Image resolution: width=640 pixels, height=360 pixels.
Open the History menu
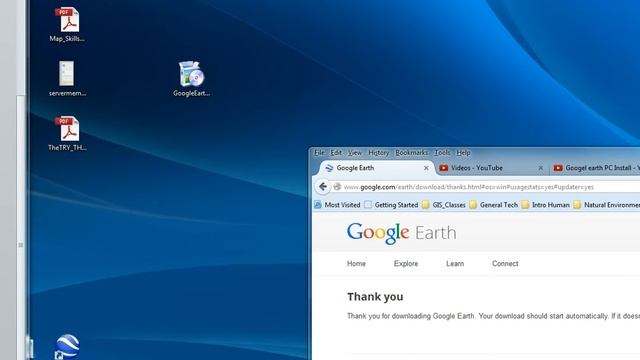tap(378, 153)
